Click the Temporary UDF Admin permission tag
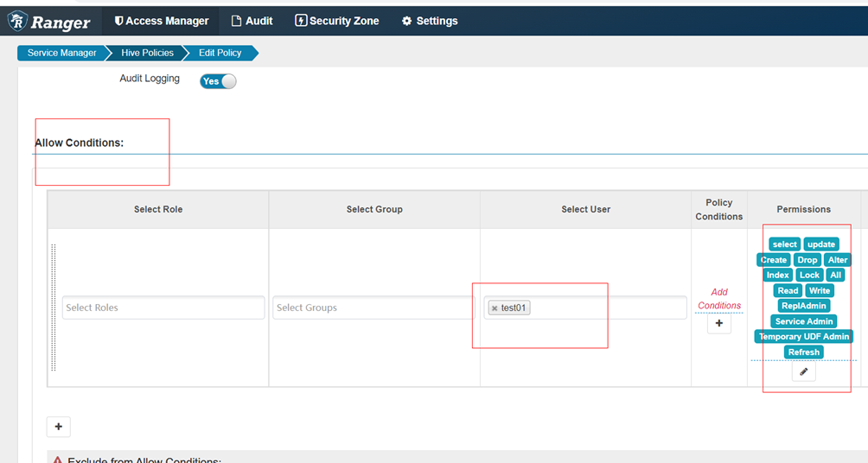The width and height of the screenshot is (868, 463). 804,336
